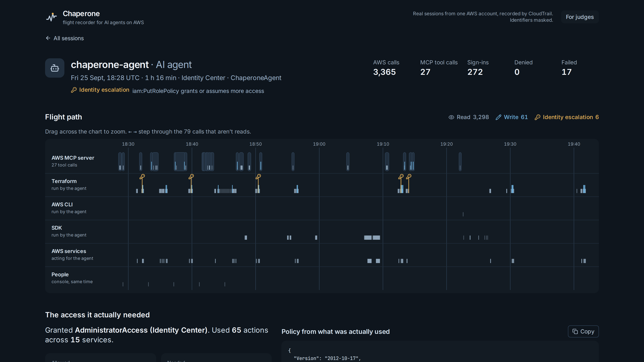644x362 pixels.
Task: Select the Terraform key marker just after 18:30
Action: tap(142, 177)
